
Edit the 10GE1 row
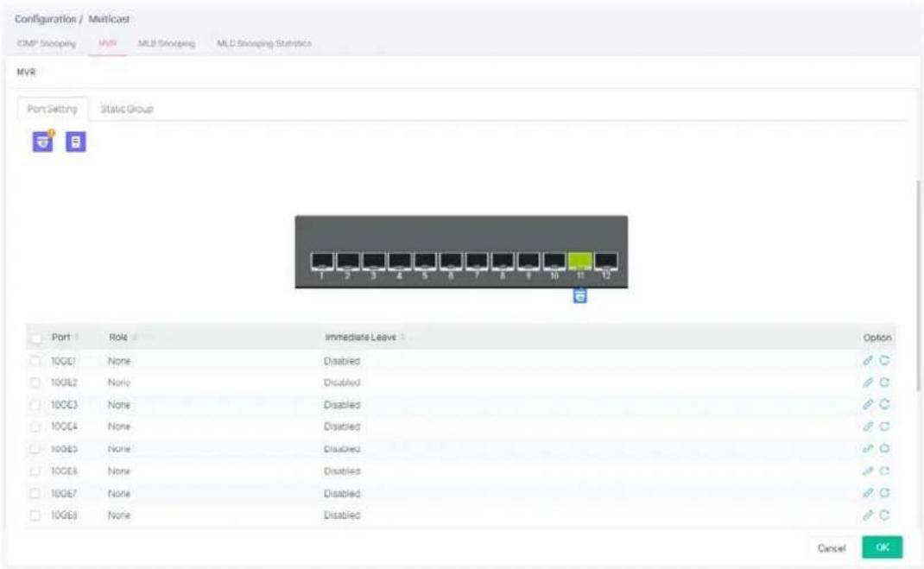pyautogui.click(x=867, y=361)
